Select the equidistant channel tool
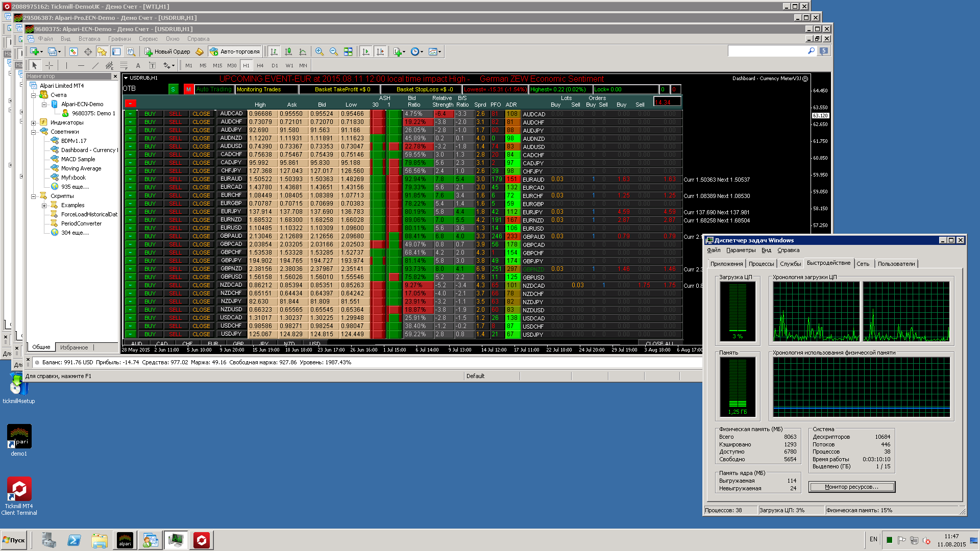This screenshot has height=551, width=980. (109, 65)
